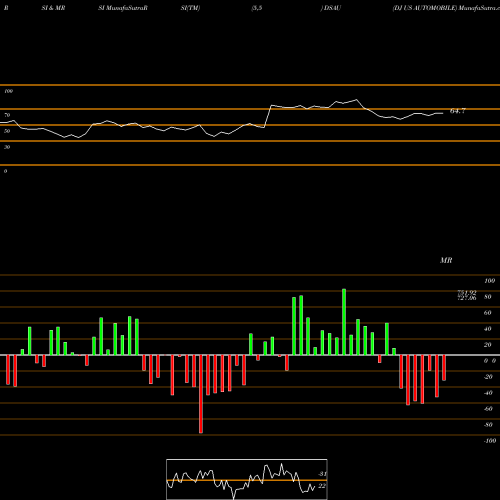Screen dimensions: 500x500
Task: Click the SI & MR header text
Action: click(53, 8)
